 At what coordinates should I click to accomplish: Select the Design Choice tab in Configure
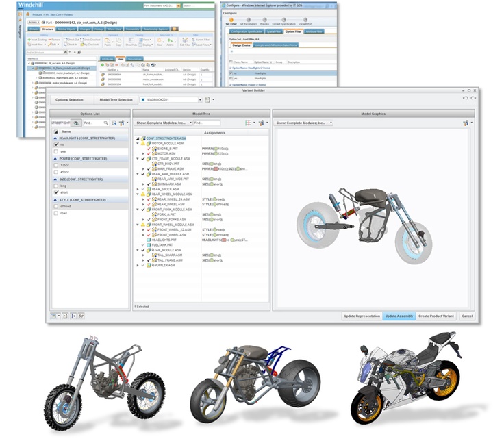coord(241,45)
